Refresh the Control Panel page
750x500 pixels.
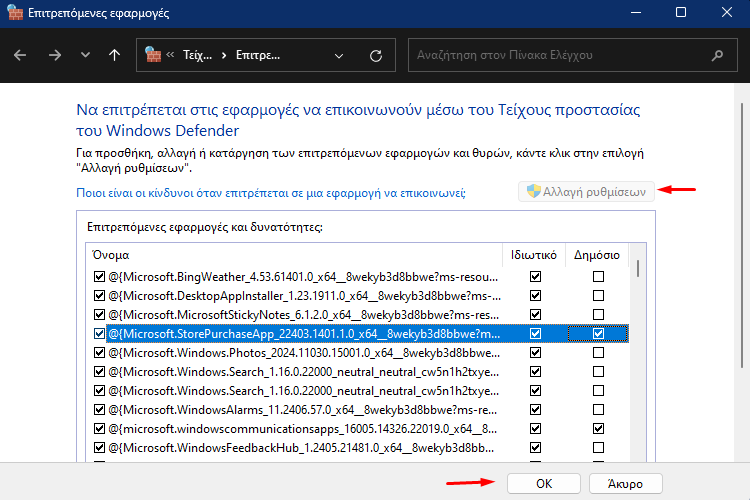coord(376,56)
